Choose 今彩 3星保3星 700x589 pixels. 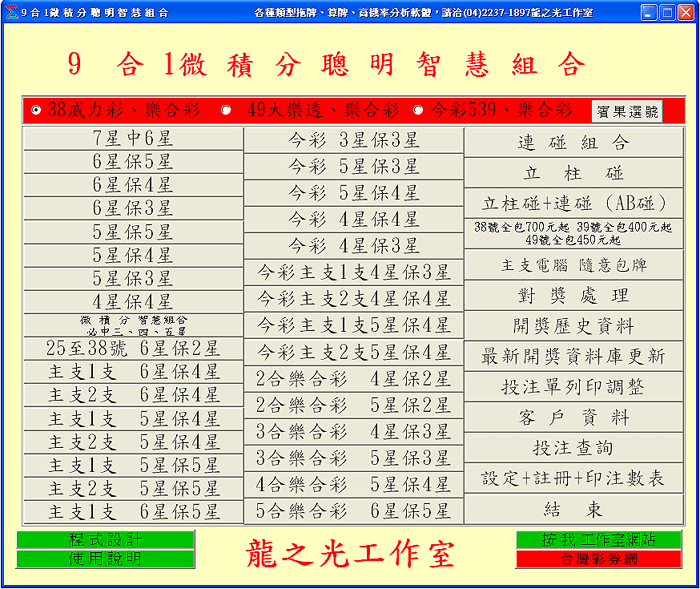(354, 140)
